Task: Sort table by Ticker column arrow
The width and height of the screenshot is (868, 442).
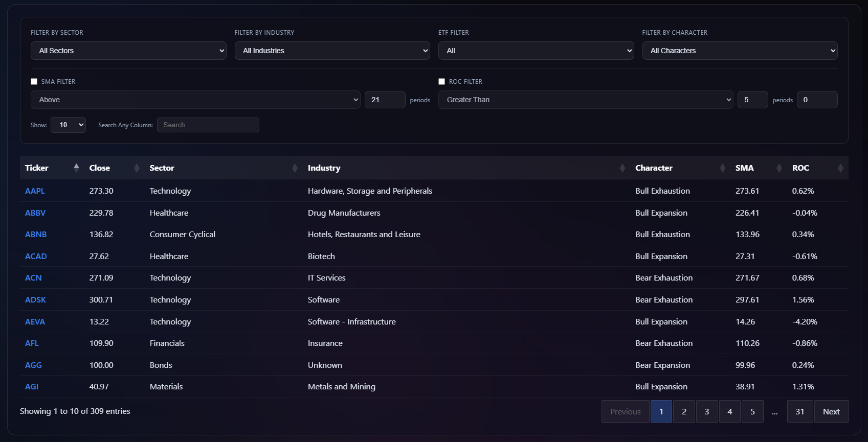Action: [76, 168]
